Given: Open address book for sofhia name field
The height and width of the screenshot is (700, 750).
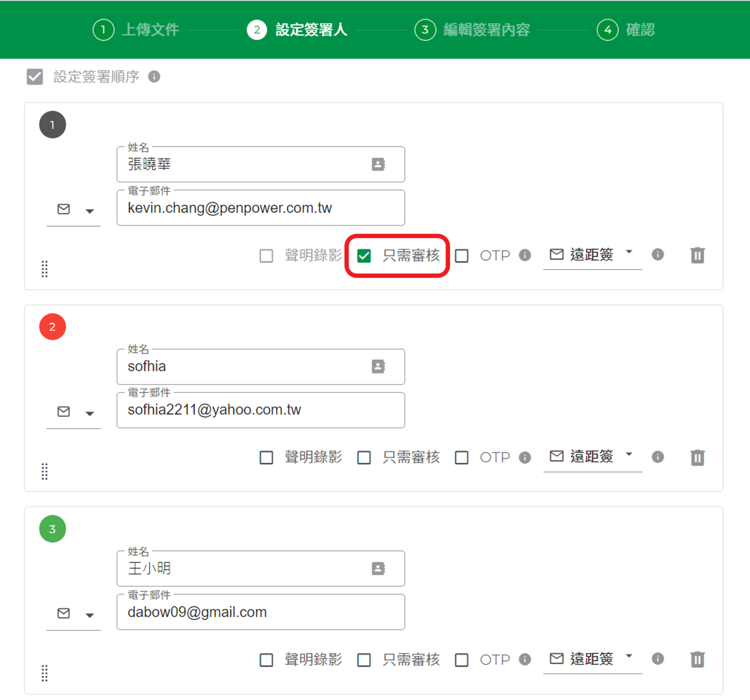Looking at the screenshot, I should tap(378, 366).
